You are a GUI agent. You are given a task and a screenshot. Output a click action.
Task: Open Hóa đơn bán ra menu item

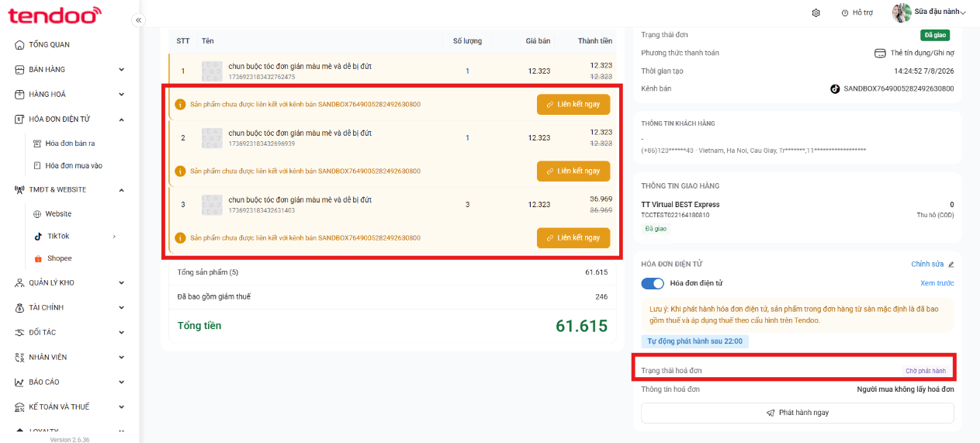click(x=70, y=144)
